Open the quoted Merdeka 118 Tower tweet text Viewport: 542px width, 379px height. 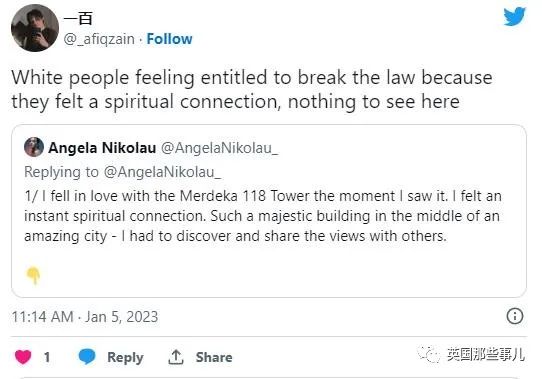click(263, 216)
